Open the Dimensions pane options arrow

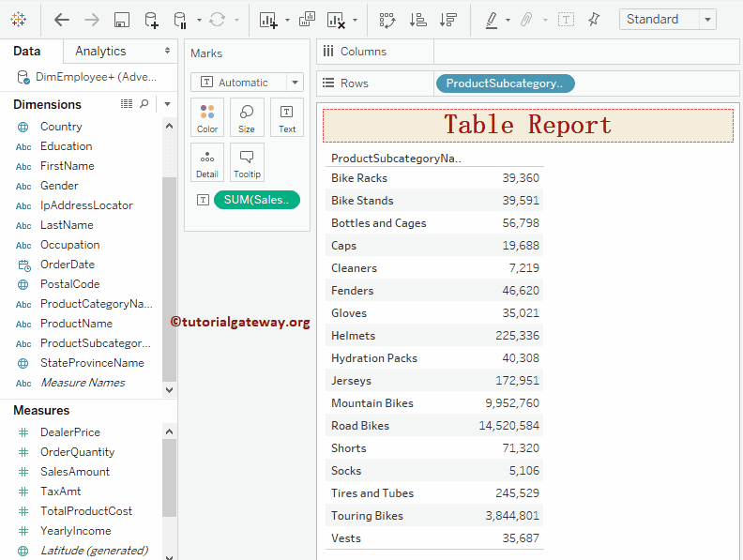(x=167, y=104)
